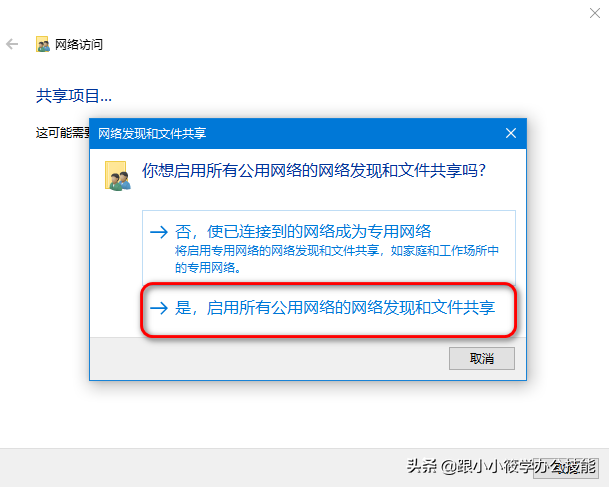Click the folder-users icon inside the dialog
The height and width of the screenshot is (487, 609).
[x=118, y=176]
